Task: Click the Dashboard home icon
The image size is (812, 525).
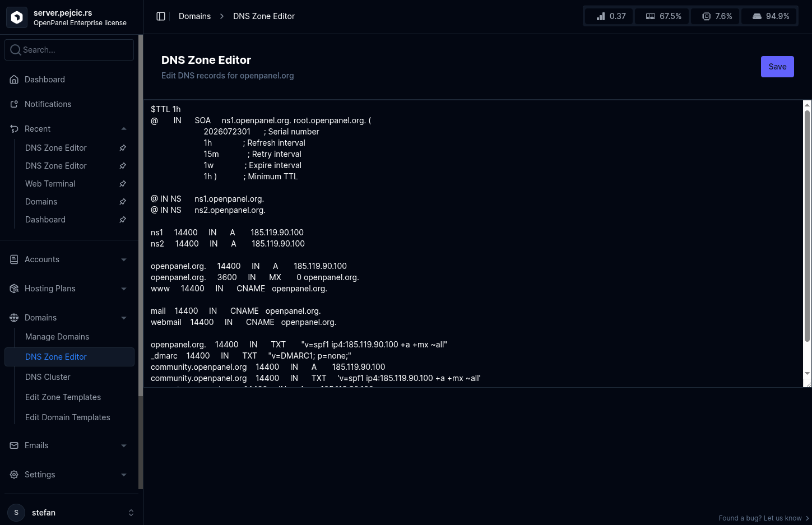Action: (14, 80)
